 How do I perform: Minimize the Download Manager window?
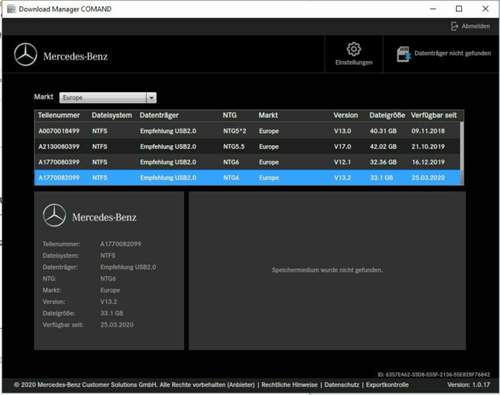(x=433, y=9)
